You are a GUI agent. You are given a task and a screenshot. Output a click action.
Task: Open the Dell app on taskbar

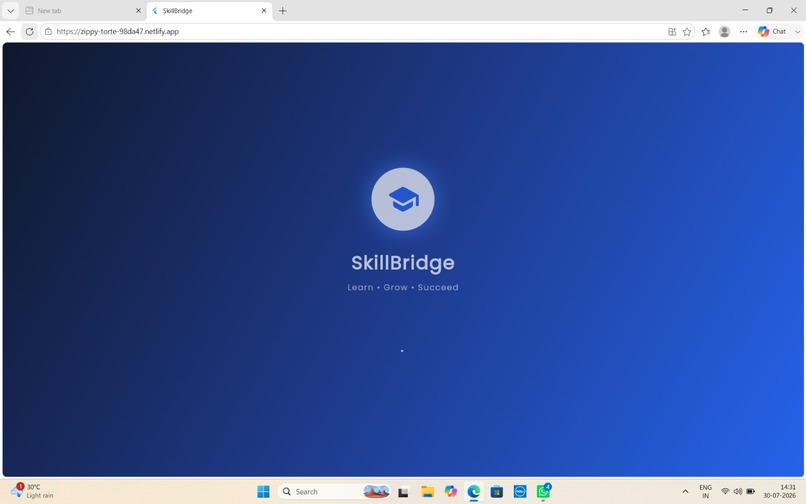(520, 492)
